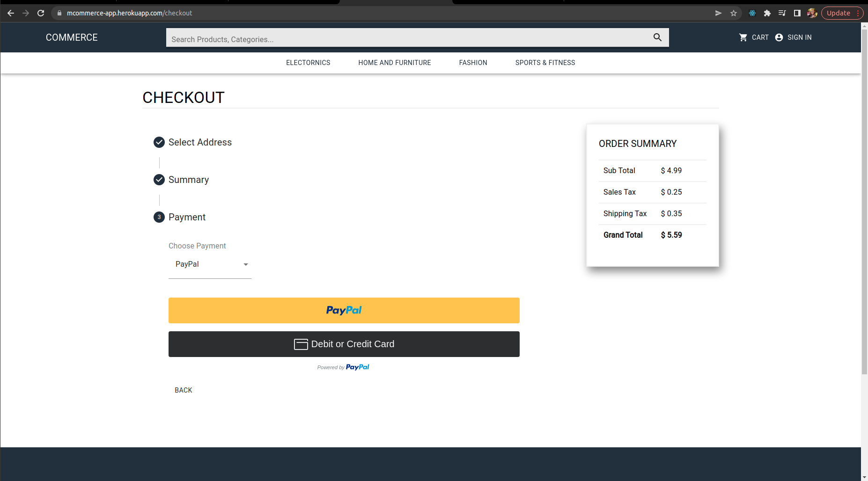
Task: Go to COMMERCE home logo
Action: click(x=72, y=37)
